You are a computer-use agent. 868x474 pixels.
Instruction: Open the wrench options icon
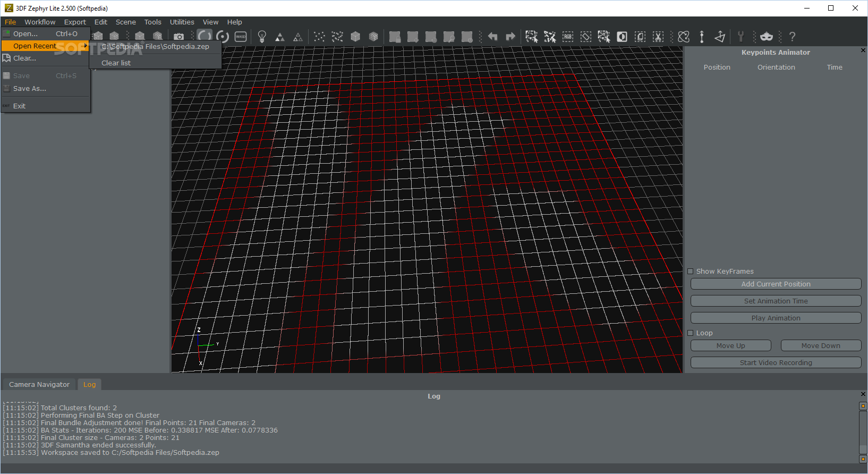point(741,37)
